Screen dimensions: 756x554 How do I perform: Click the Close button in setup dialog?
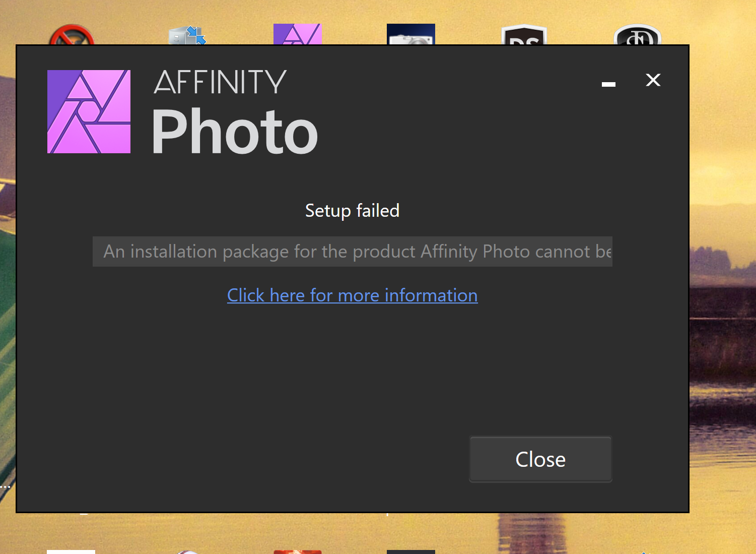pyautogui.click(x=540, y=459)
